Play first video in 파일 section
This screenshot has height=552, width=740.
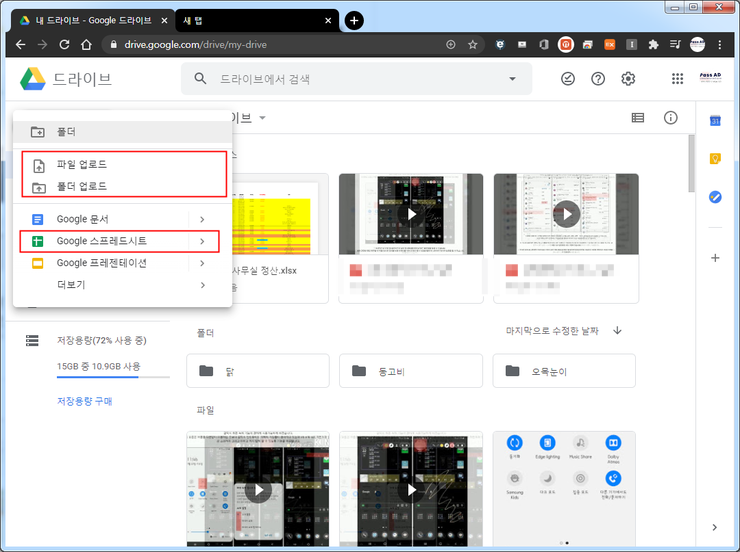pyautogui.click(x=258, y=489)
